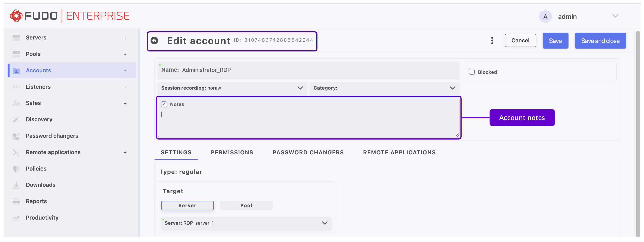Open Remote applications in the sidebar

click(72, 152)
